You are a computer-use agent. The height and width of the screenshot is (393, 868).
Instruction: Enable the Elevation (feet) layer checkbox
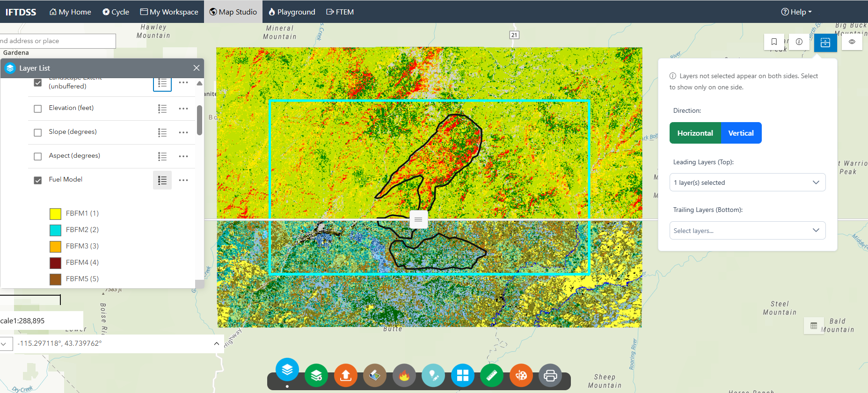click(x=38, y=109)
